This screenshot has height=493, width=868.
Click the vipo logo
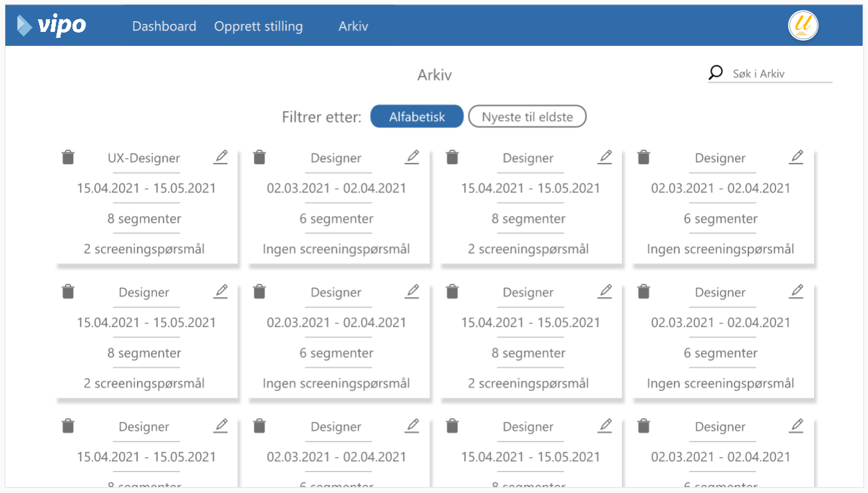[x=52, y=26]
